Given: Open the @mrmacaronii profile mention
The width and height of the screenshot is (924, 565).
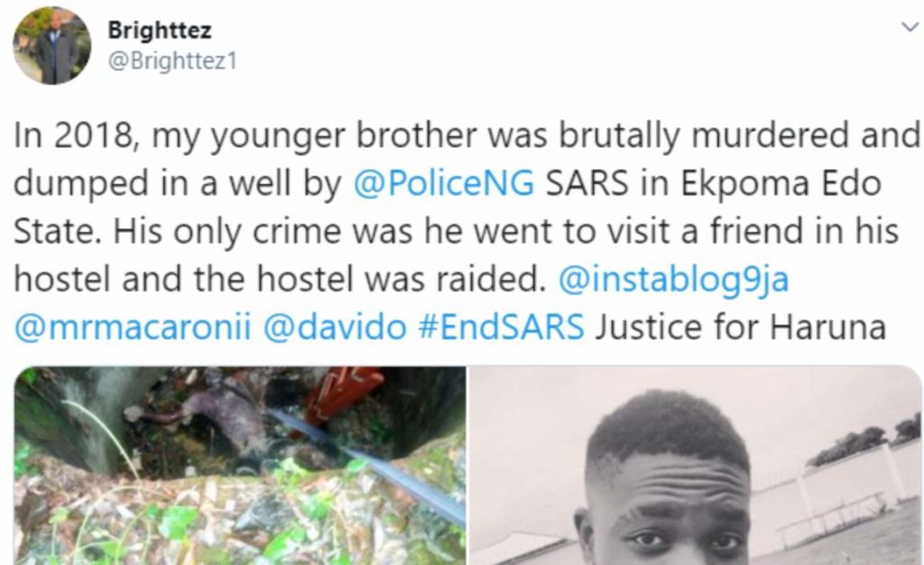Looking at the screenshot, I should (x=132, y=327).
